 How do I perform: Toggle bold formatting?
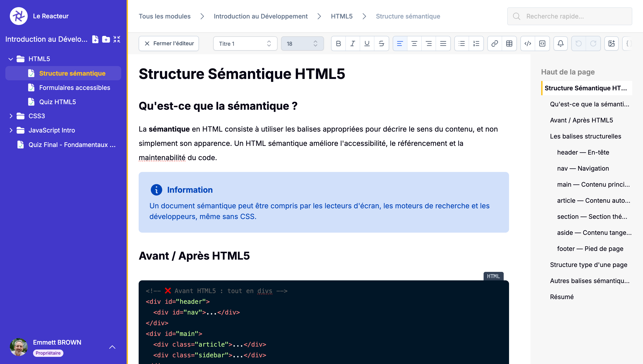click(x=338, y=43)
